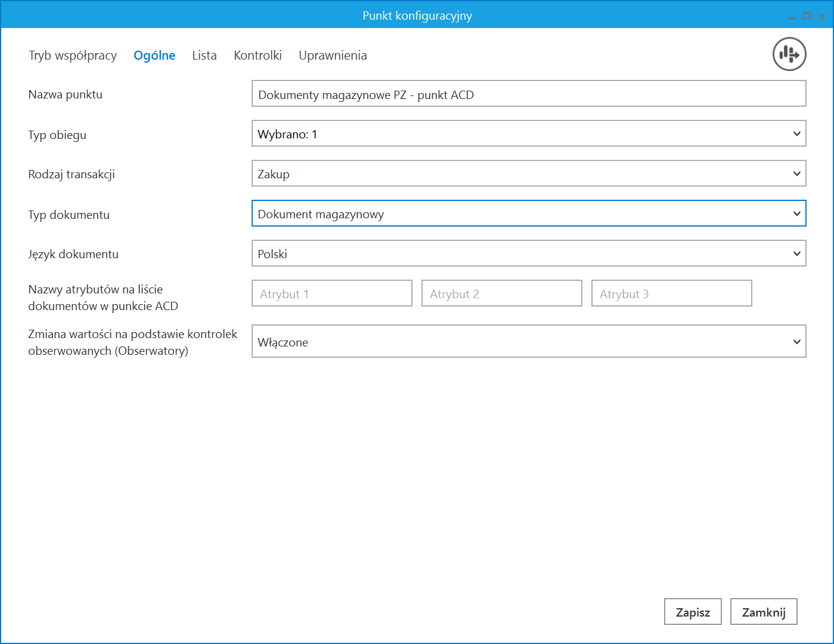This screenshot has width=834, height=644.
Task: Minimize the Punkt konfiguracyjny window
Action: pos(792,17)
